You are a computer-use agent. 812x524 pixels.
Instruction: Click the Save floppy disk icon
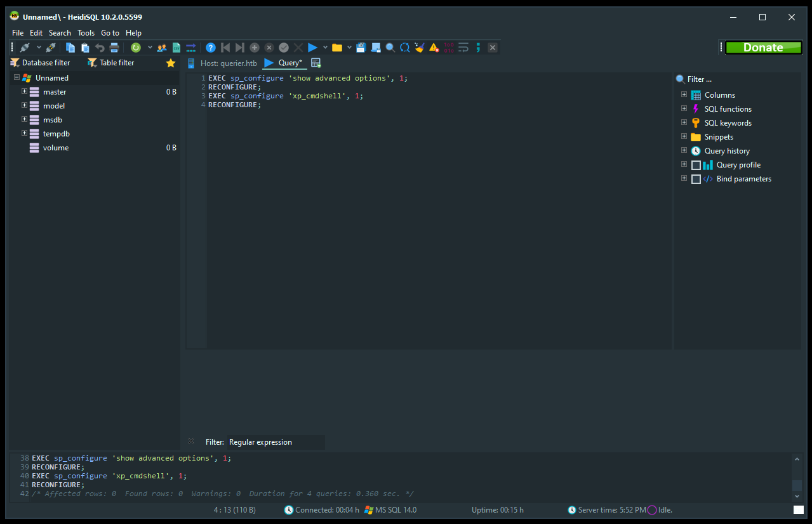tap(361, 48)
